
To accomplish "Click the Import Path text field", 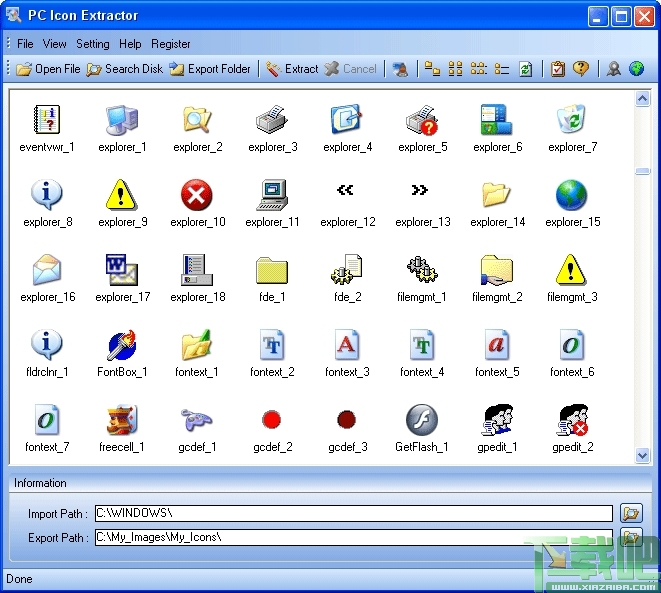I will point(354,513).
